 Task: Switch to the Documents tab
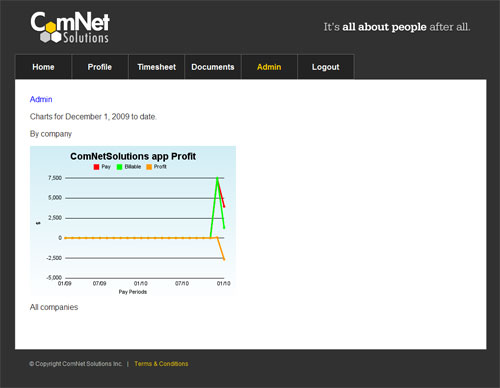pos(213,67)
